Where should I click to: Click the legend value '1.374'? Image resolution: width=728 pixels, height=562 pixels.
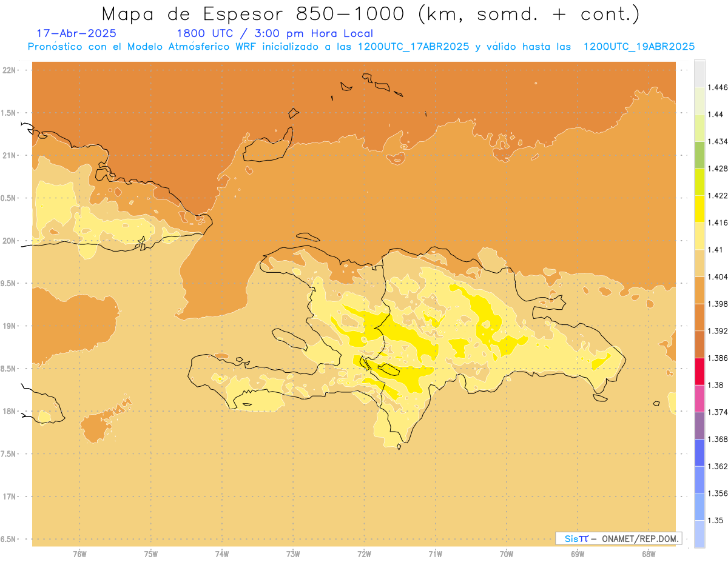click(x=719, y=412)
